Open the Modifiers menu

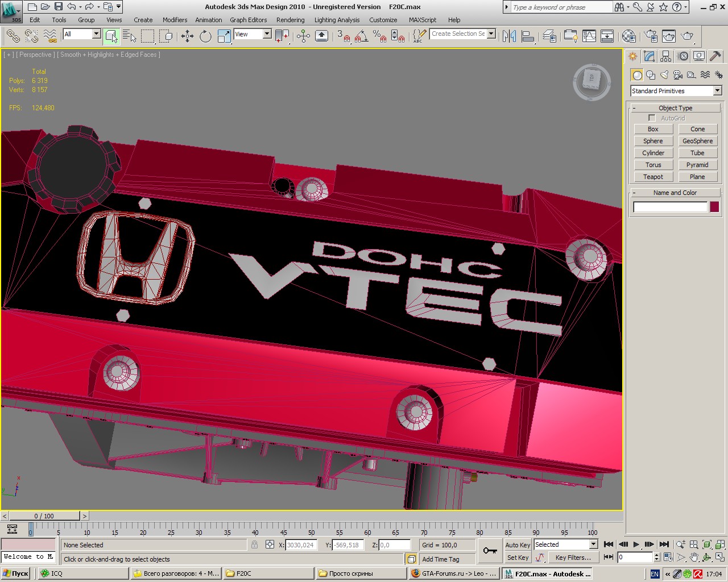click(x=175, y=20)
